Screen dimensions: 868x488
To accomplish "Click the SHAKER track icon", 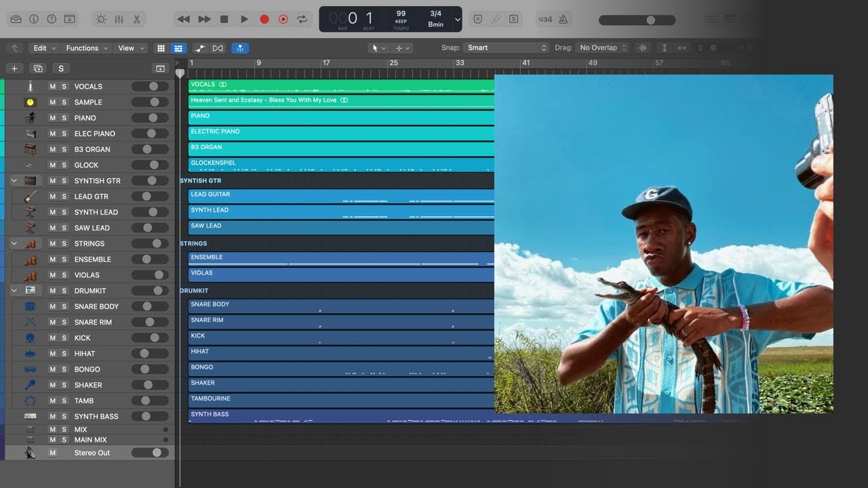I will click(x=31, y=384).
